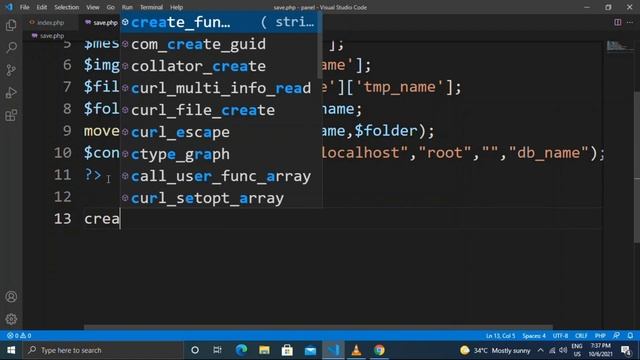Choose com_create_guid from suggestions

tap(219, 44)
